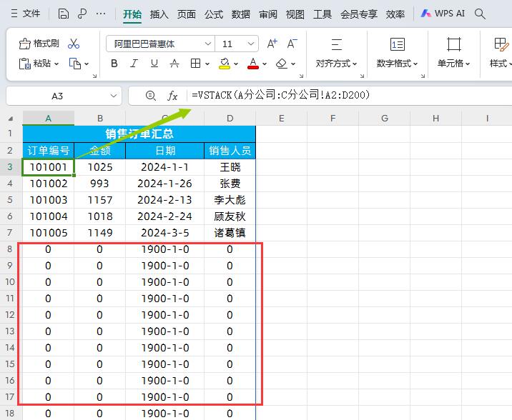Click the print preview icon
This screenshot has width=512, height=420.
click(x=82, y=14)
